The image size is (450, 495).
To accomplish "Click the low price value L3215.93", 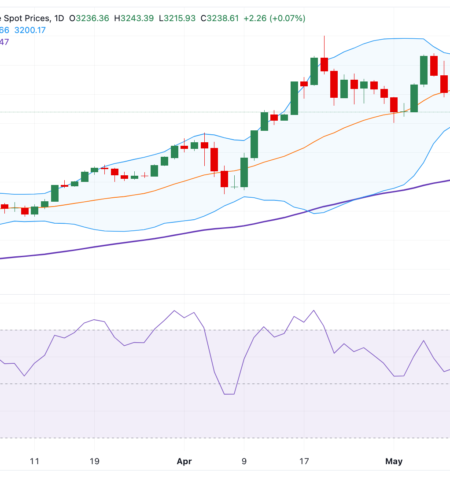I will (177, 18).
